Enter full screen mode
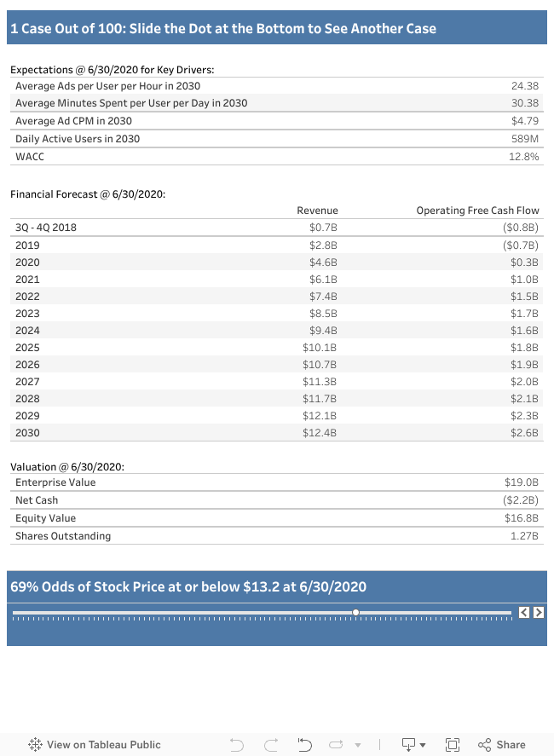554x756 pixels. 453,744
